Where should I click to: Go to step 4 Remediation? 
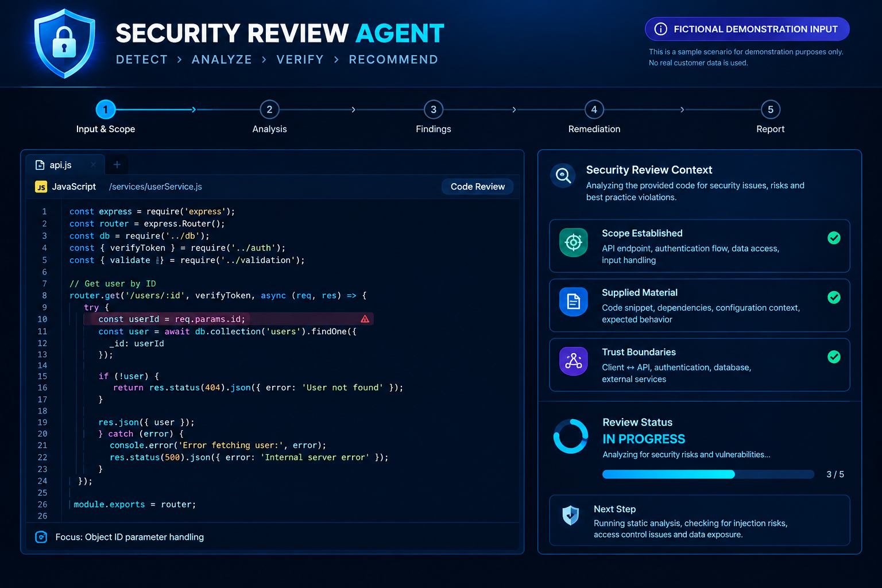tap(594, 109)
